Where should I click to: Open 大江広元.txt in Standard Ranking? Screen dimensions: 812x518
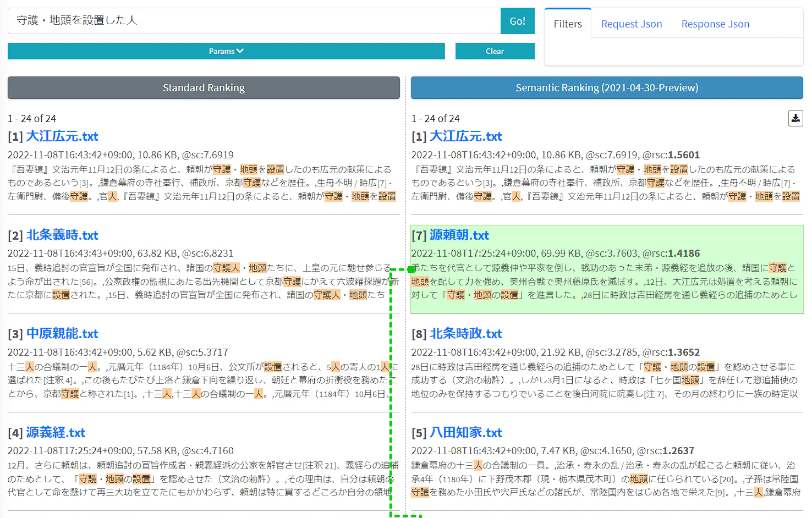tap(62, 136)
